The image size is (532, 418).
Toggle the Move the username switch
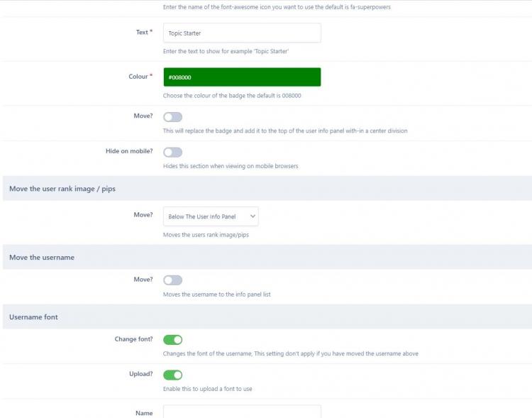[172, 280]
